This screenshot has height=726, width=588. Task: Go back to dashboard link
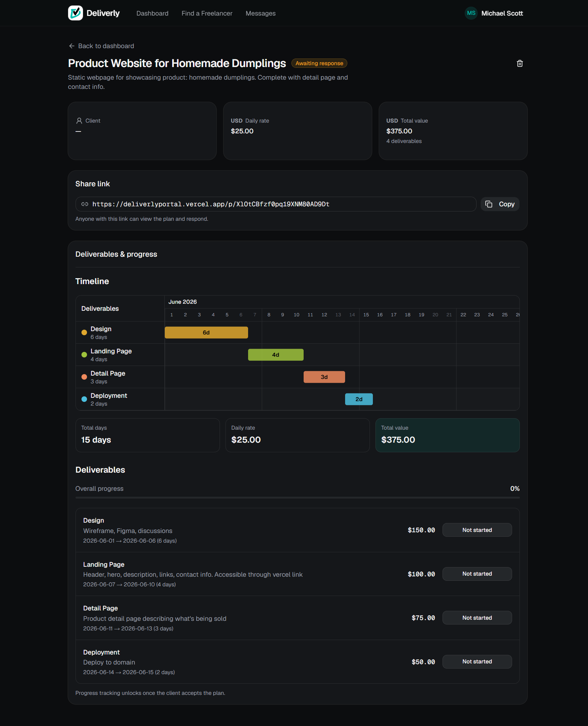(101, 46)
